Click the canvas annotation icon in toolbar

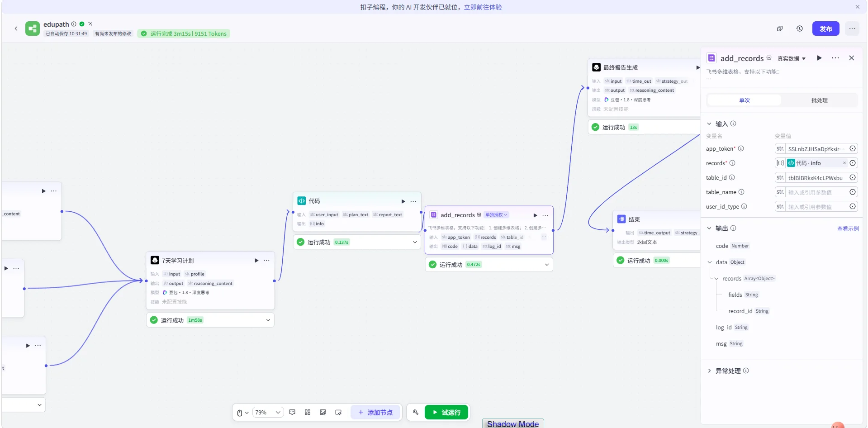pyautogui.click(x=338, y=412)
